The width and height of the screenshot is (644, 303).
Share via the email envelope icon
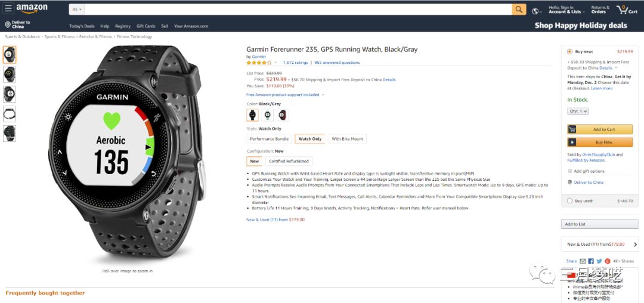pyautogui.click(x=583, y=261)
